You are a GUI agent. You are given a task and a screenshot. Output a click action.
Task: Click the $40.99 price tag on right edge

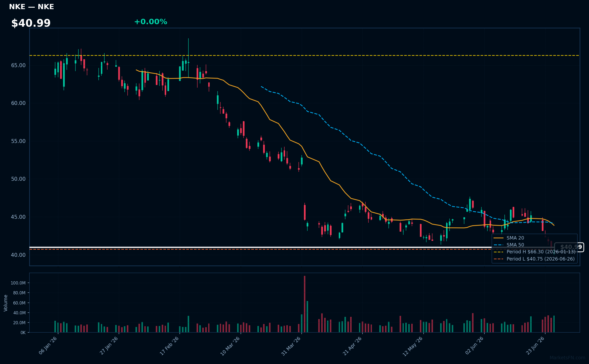pyautogui.click(x=569, y=247)
